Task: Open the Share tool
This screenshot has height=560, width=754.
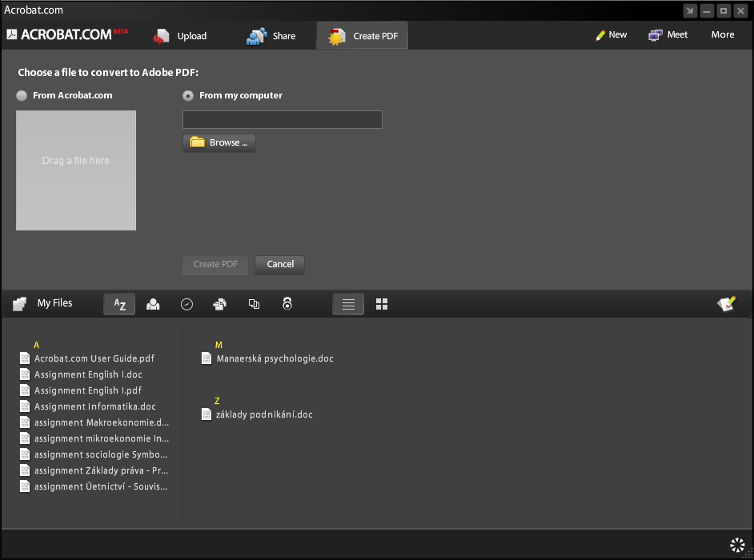Action: 271,36
